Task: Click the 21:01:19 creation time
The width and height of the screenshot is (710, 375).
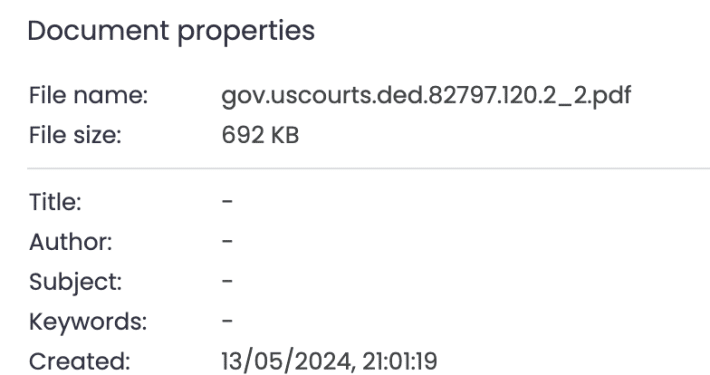Action: (400, 361)
